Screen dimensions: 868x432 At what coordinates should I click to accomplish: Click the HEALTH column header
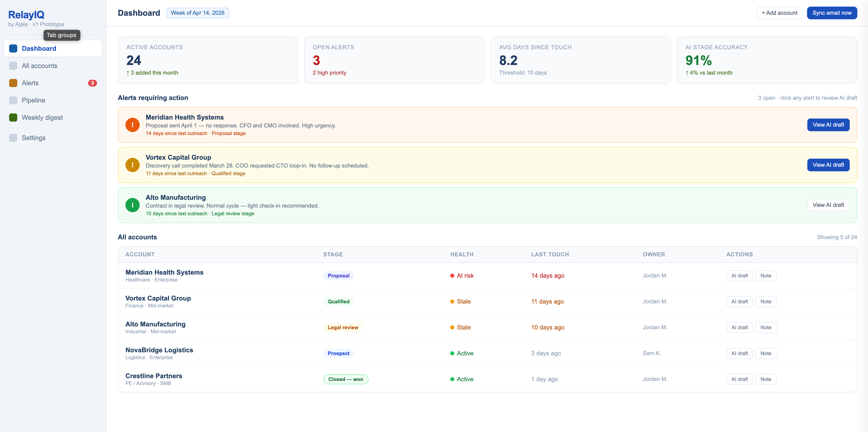pos(462,255)
